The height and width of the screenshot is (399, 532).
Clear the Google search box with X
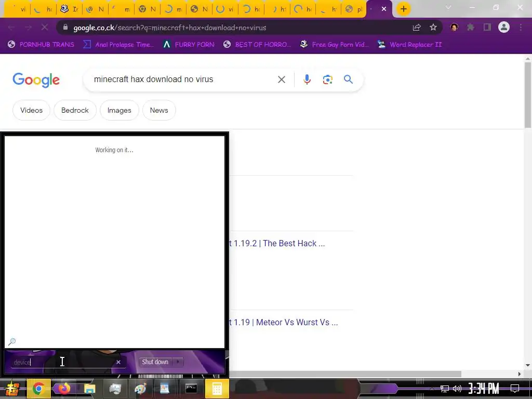282,79
